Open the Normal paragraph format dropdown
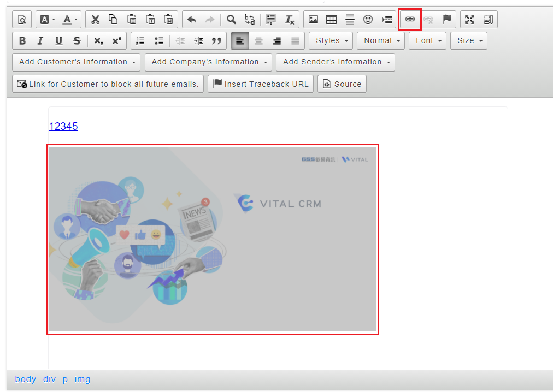 click(x=381, y=41)
